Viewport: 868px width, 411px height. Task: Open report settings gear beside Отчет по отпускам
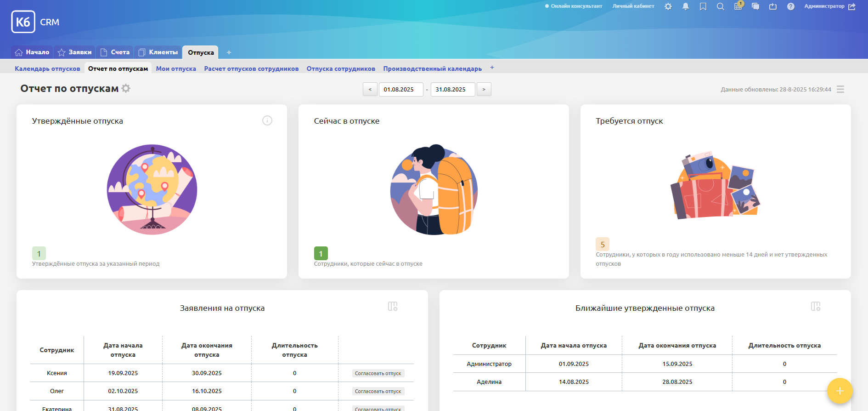[126, 88]
